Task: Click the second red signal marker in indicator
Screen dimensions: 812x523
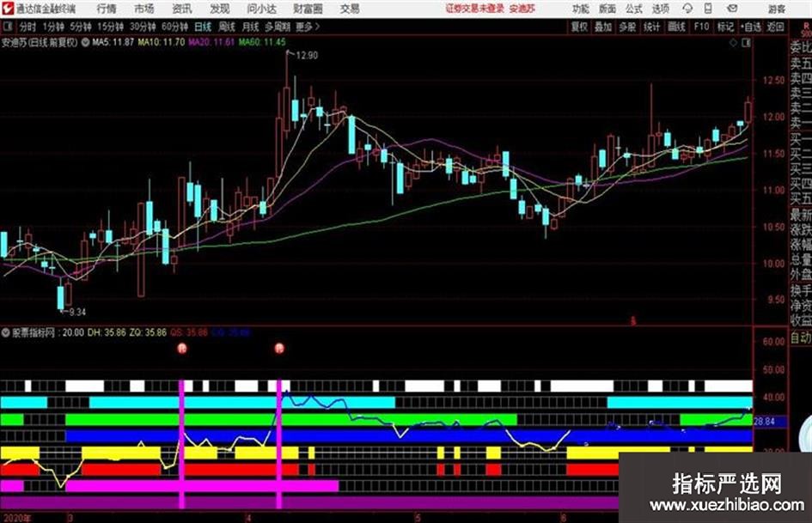Action: point(279,349)
